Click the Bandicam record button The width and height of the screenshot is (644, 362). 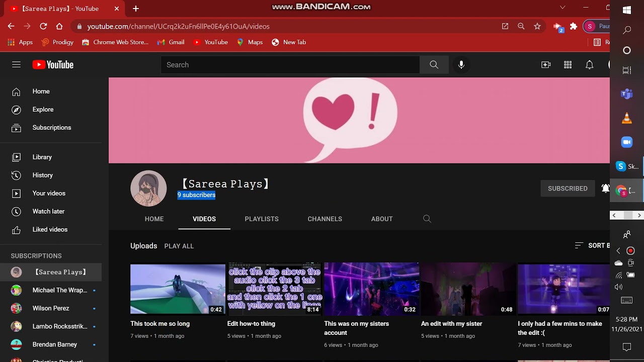click(630, 250)
